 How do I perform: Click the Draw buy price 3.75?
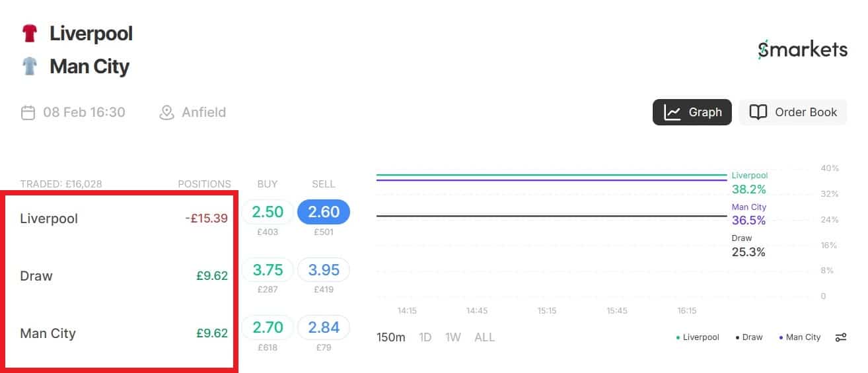[x=268, y=269]
